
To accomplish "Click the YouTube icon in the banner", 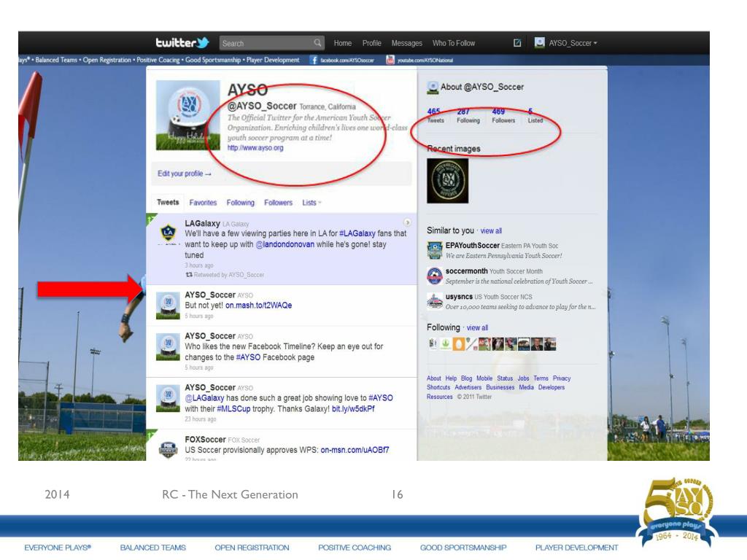I will click(390, 60).
